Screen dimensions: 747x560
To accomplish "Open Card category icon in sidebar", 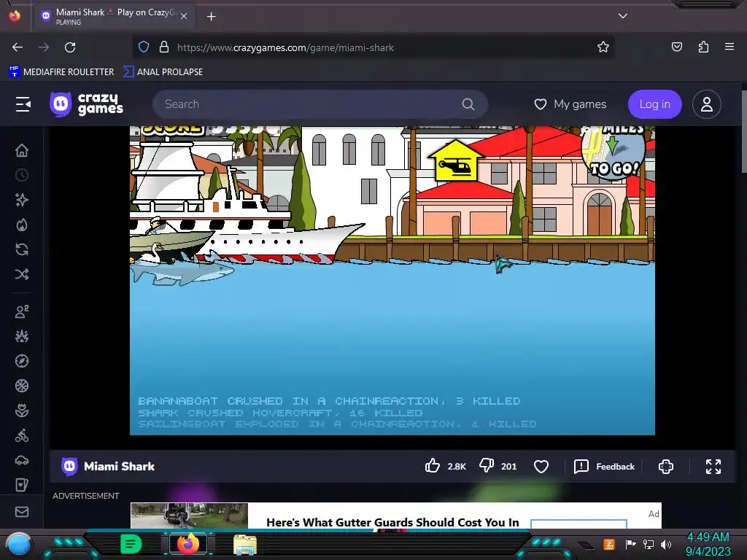I will (22, 485).
